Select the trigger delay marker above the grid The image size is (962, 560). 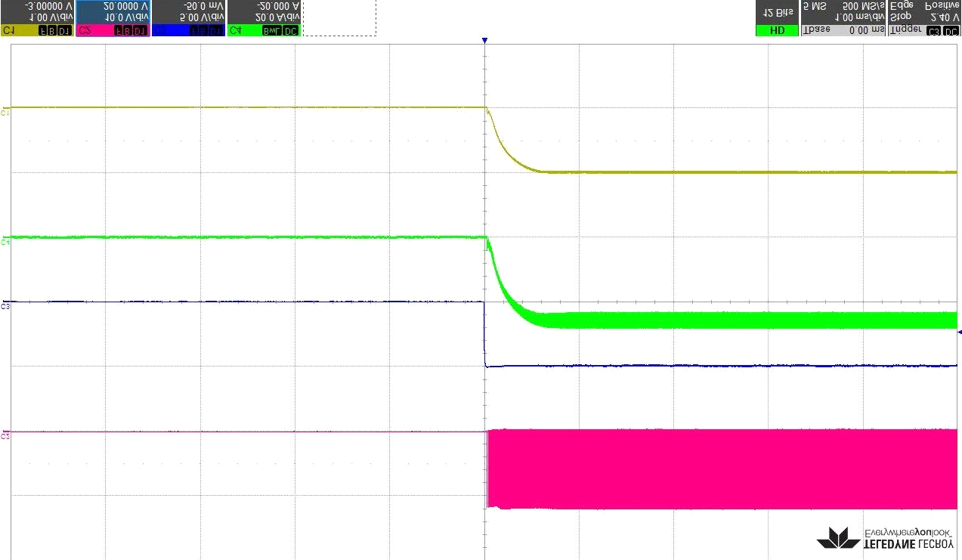tap(484, 41)
